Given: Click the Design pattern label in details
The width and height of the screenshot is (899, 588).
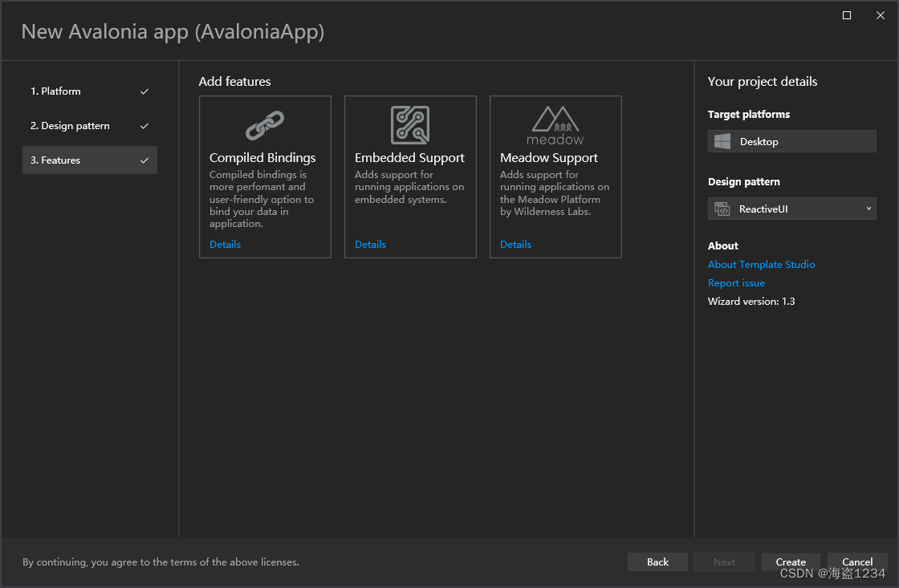Looking at the screenshot, I should pyautogui.click(x=743, y=181).
